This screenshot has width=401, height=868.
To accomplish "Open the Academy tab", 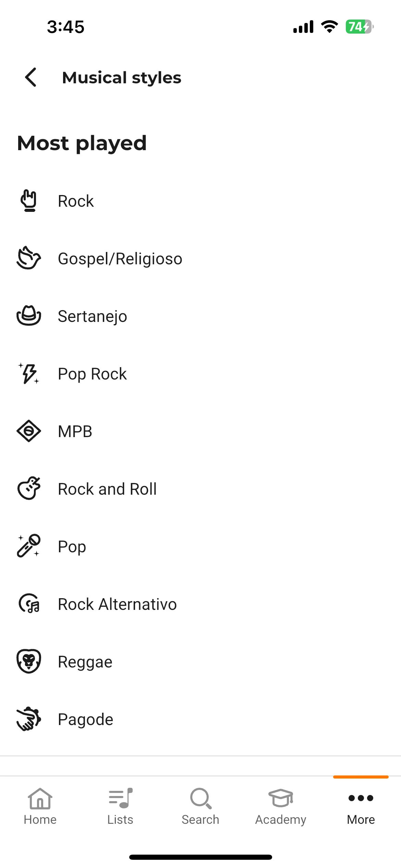I will [x=281, y=807].
